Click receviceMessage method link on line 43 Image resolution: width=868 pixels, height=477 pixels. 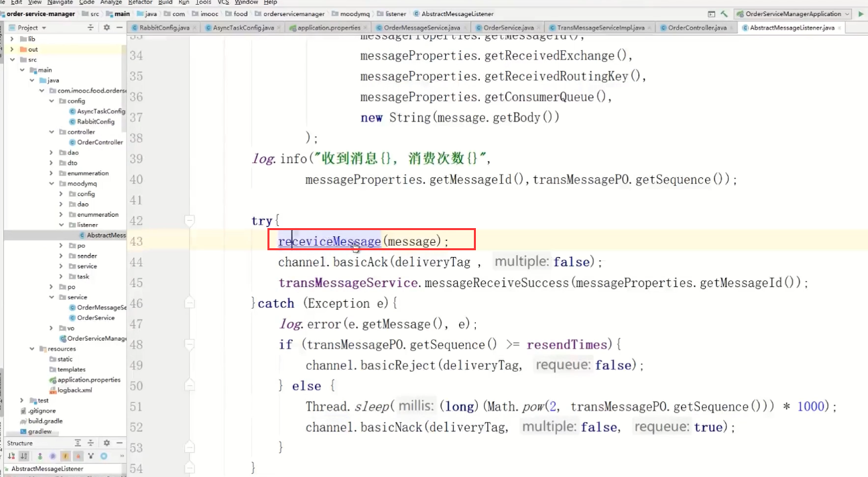(x=330, y=241)
